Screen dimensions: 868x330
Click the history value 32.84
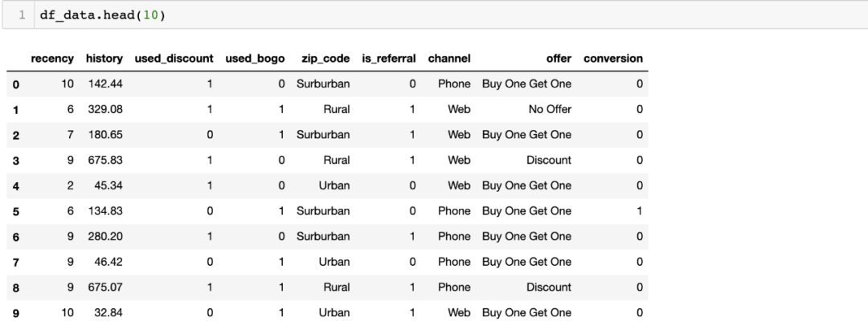[104, 312]
